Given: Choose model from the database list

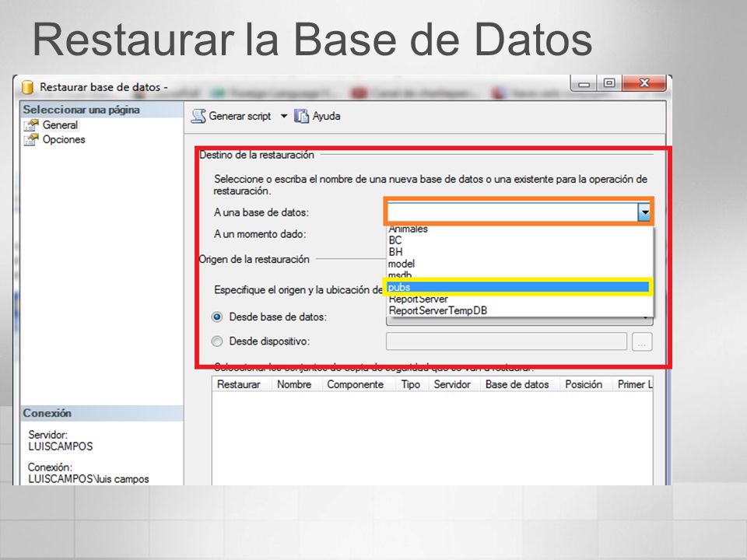Looking at the screenshot, I should (519, 264).
